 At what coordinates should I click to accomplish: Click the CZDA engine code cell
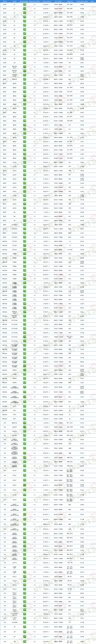(82, 415)
